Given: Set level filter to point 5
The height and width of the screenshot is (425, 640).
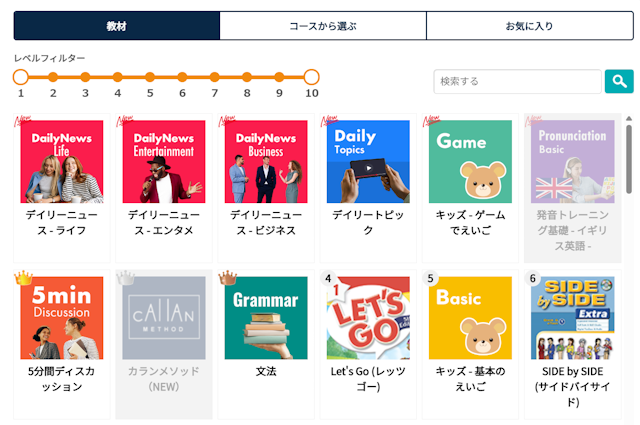Looking at the screenshot, I should point(150,77).
